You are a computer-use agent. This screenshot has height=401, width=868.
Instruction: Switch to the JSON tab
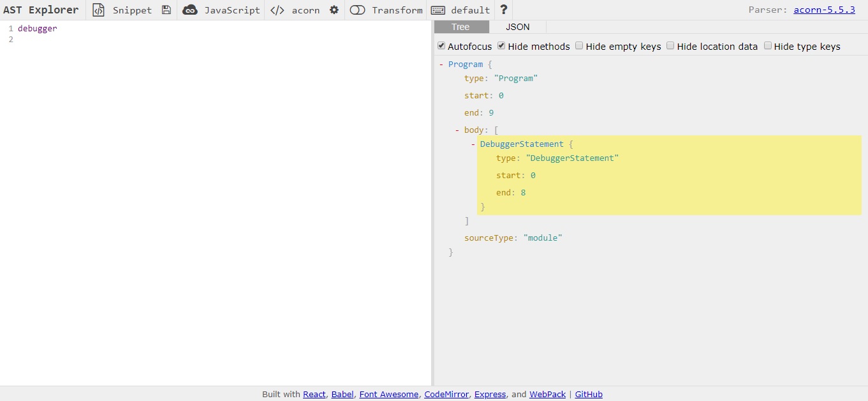(517, 27)
